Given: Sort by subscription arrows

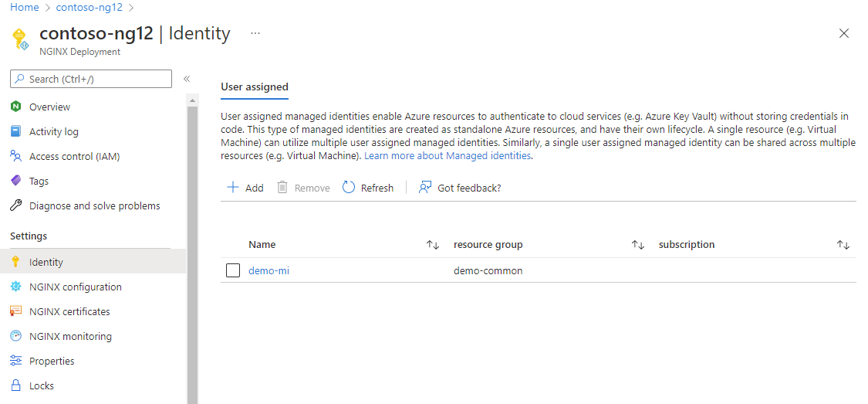Looking at the screenshot, I should [843, 244].
